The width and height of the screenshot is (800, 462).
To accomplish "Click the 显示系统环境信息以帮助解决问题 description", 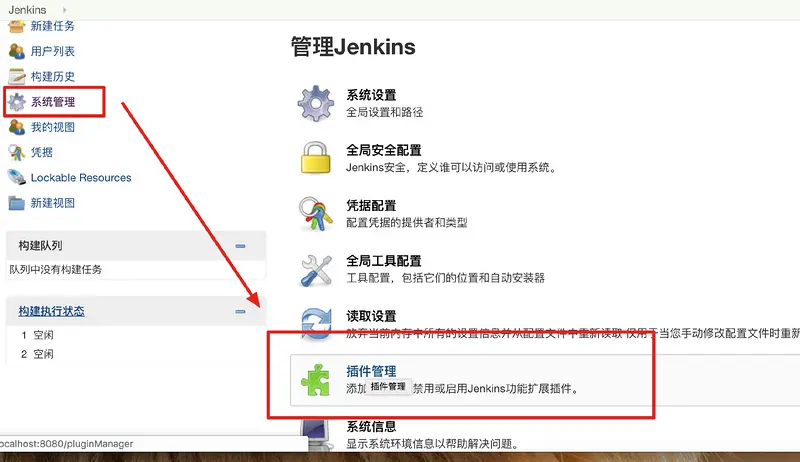I will (x=432, y=444).
